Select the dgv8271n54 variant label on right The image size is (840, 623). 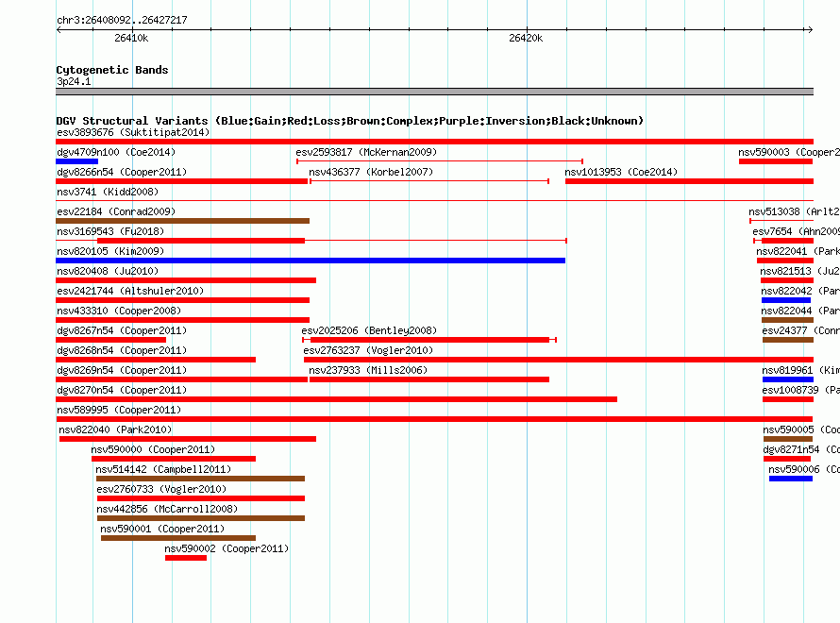(x=801, y=449)
